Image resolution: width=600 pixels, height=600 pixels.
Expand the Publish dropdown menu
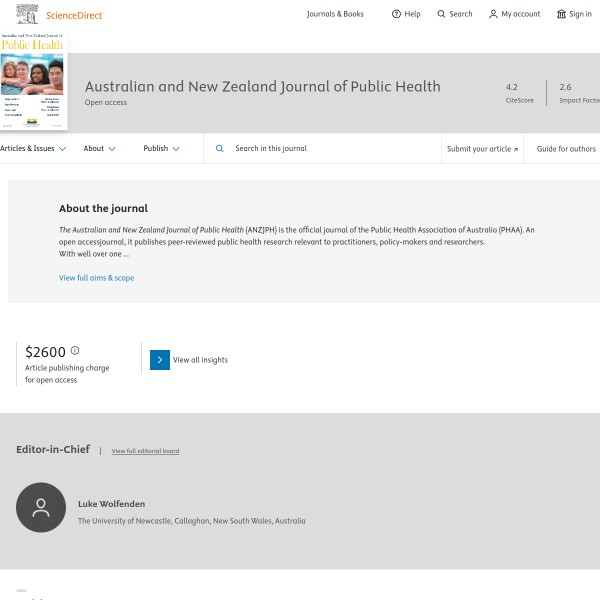click(x=161, y=148)
